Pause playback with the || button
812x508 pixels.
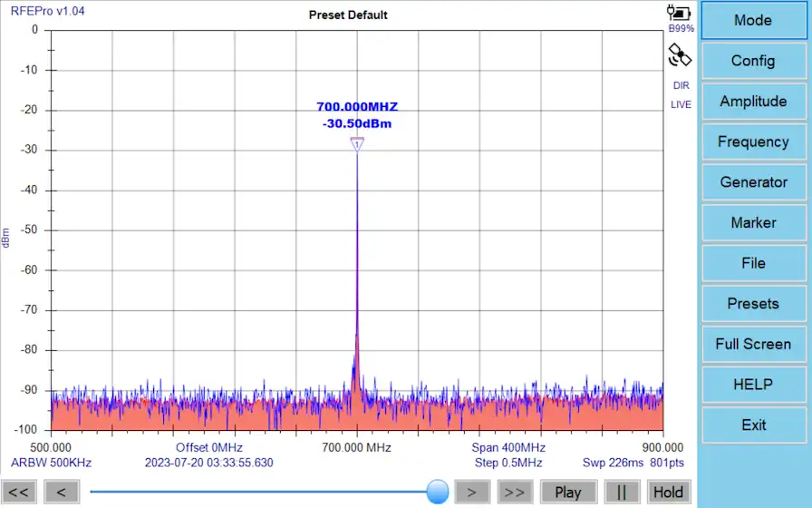click(622, 492)
